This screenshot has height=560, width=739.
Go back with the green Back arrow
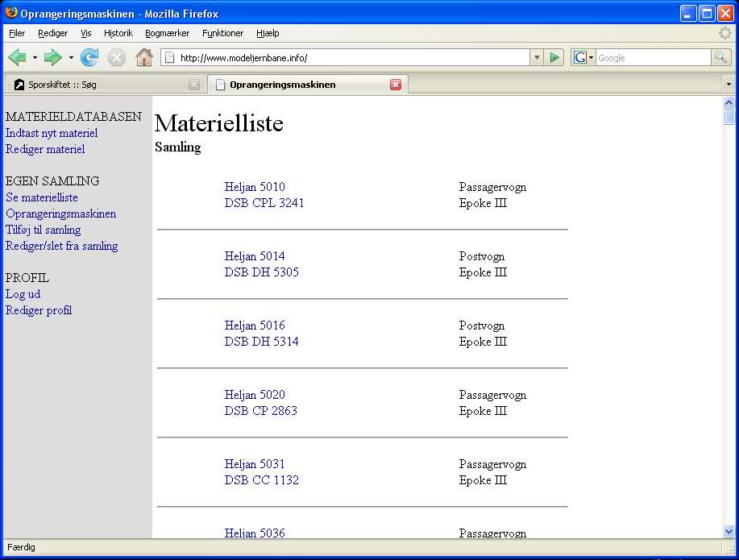pyautogui.click(x=18, y=57)
